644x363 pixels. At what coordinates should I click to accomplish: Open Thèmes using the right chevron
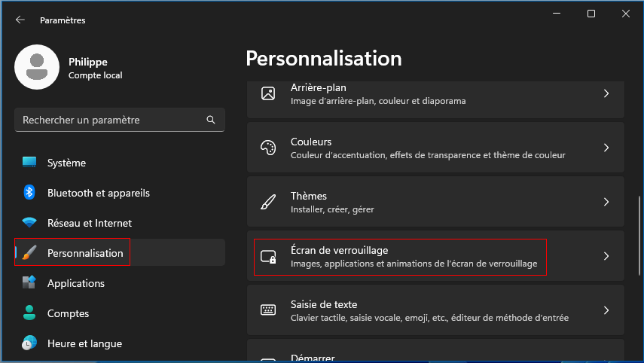tap(606, 202)
